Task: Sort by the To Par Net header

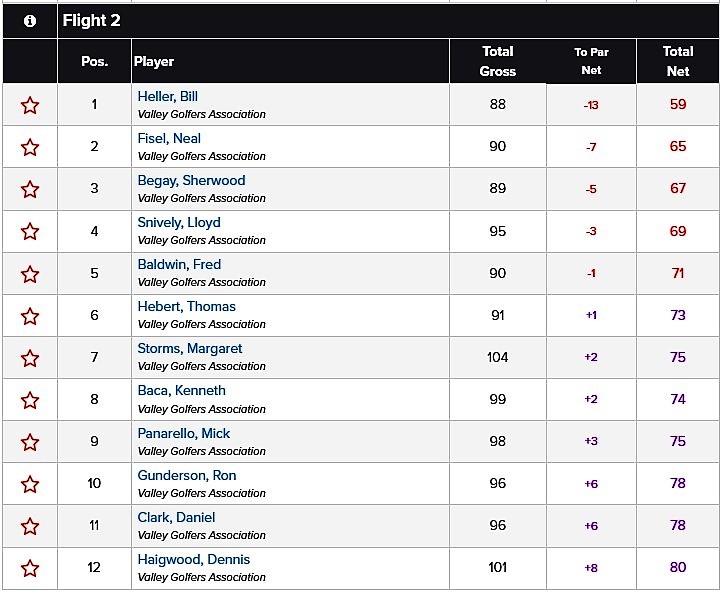Action: click(x=591, y=61)
